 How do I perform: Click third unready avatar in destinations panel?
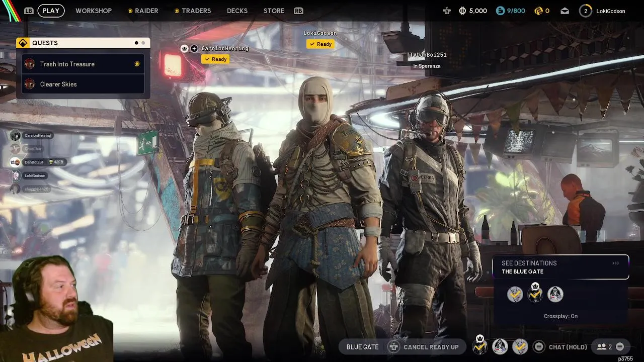click(x=555, y=294)
